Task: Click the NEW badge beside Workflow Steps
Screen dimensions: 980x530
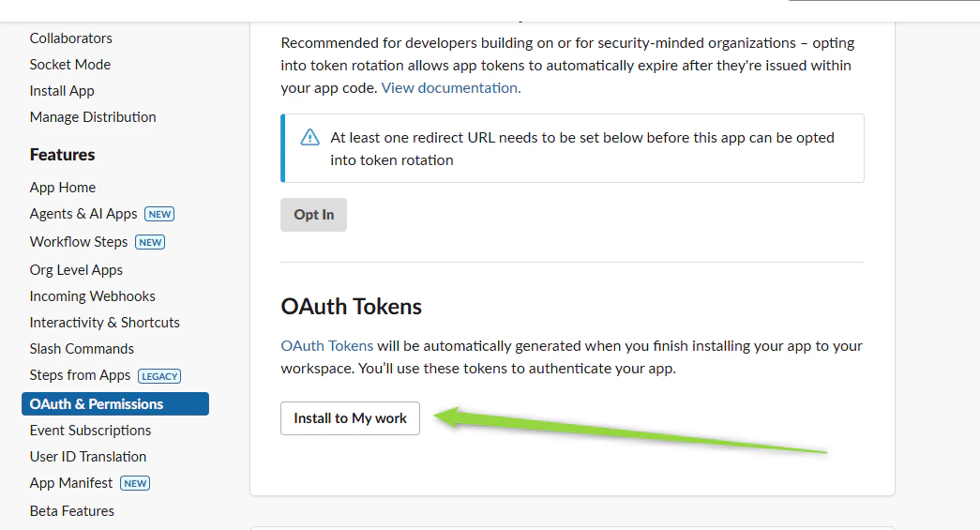Action: pos(150,243)
